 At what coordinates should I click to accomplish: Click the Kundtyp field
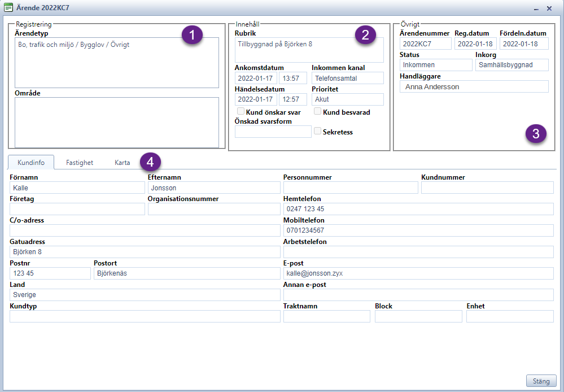[145, 316]
